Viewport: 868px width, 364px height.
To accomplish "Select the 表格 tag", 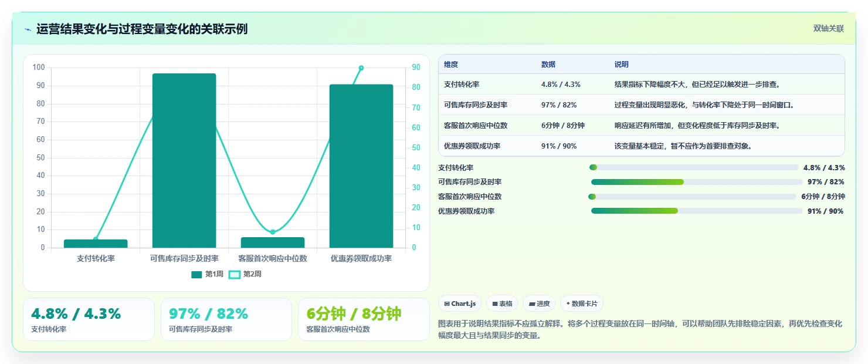I will pos(502,304).
